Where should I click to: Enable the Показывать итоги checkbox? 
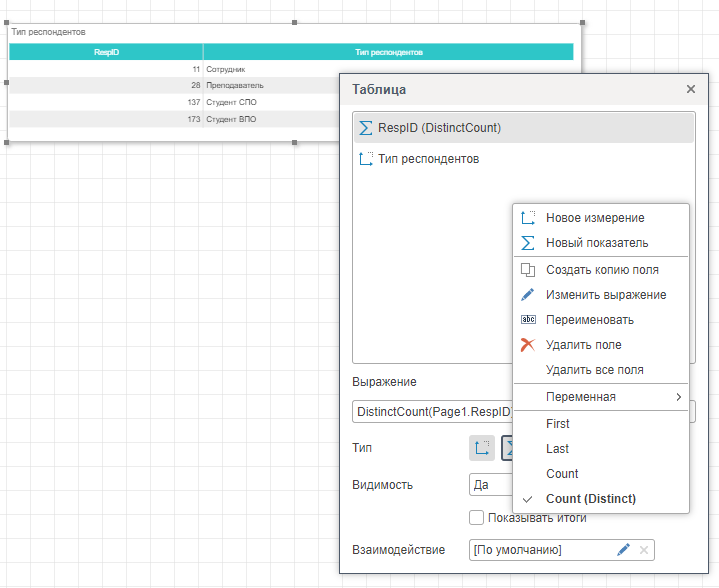click(x=476, y=518)
